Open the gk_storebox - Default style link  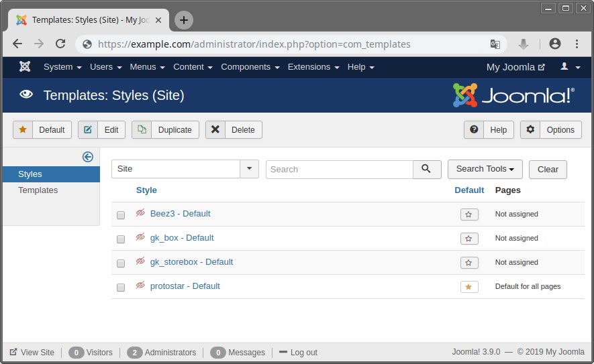(x=192, y=262)
